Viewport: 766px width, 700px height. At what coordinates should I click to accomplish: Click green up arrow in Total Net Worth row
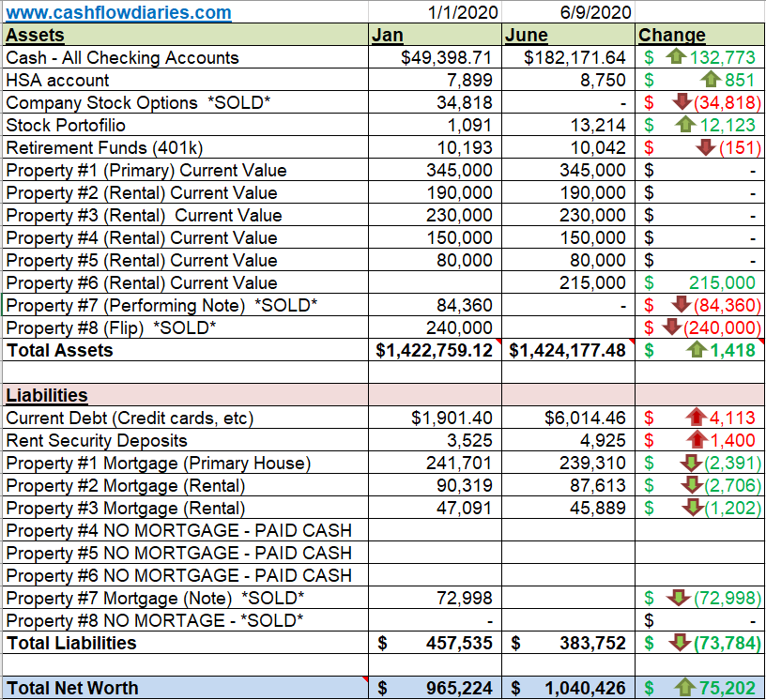685,687
